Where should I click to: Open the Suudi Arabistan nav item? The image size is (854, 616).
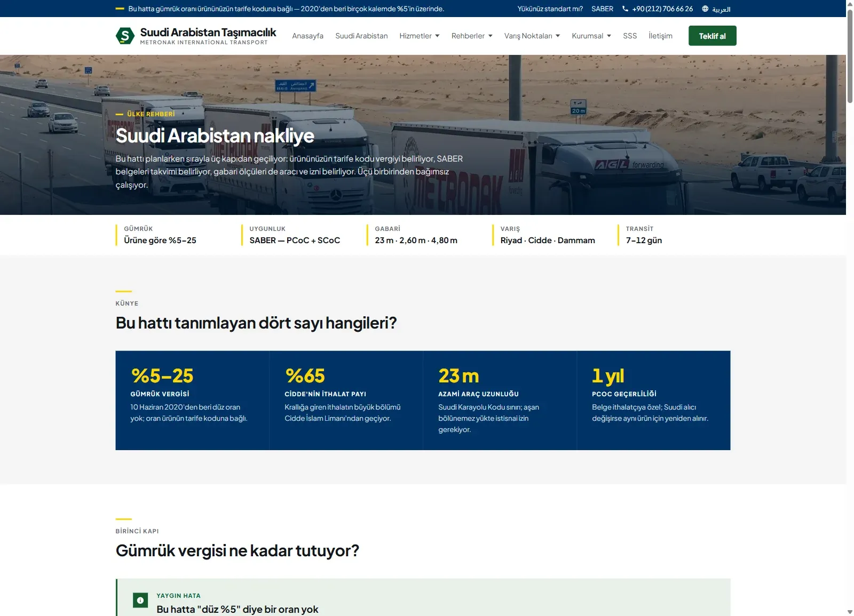click(361, 36)
